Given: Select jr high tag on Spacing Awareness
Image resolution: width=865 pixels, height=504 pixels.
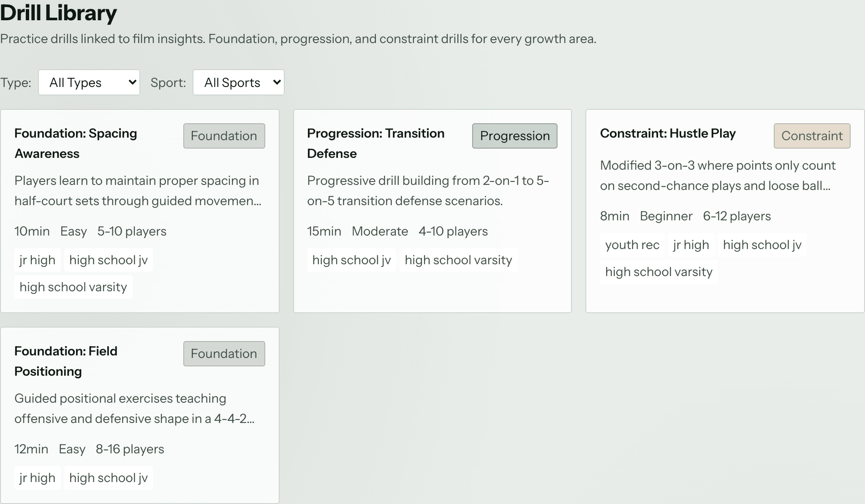Looking at the screenshot, I should pyautogui.click(x=38, y=260).
